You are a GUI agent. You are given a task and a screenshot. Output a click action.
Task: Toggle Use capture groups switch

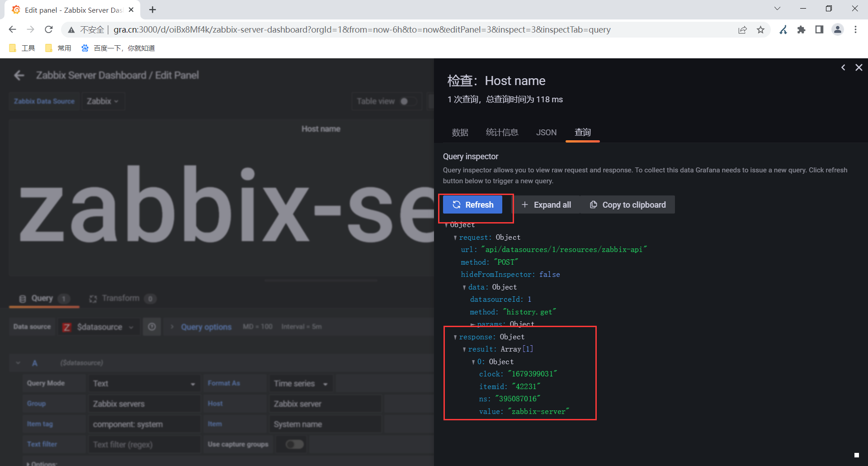(x=294, y=444)
